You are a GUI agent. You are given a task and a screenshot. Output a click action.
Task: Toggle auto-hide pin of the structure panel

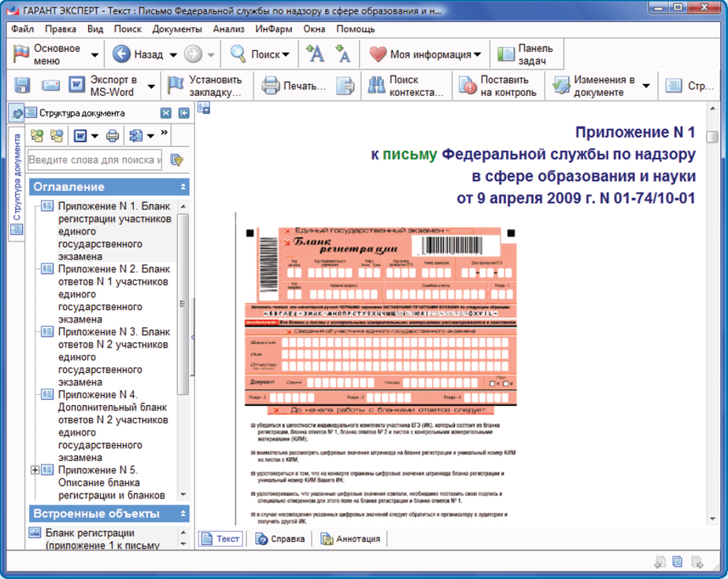(183, 112)
